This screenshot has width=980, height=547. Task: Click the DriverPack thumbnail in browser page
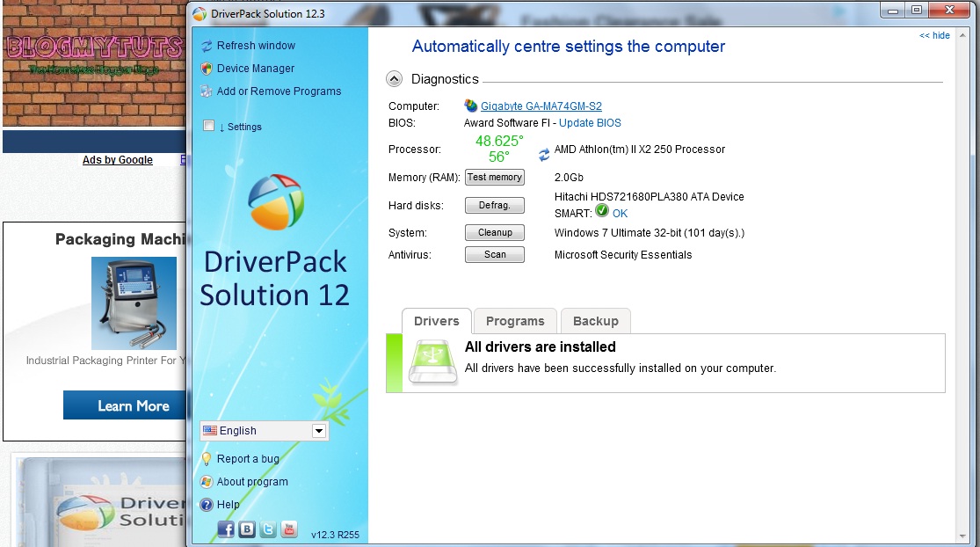point(100,500)
